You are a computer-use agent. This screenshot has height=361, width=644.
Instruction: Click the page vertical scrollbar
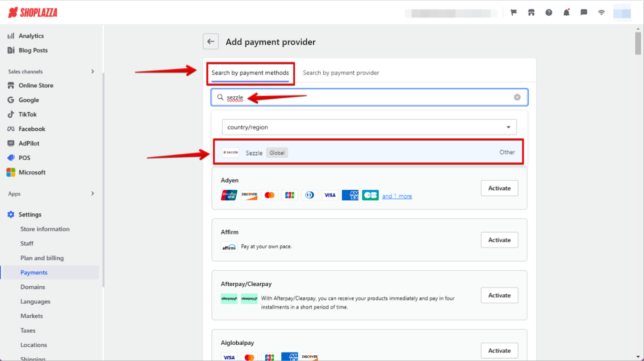pyautogui.click(x=638, y=44)
